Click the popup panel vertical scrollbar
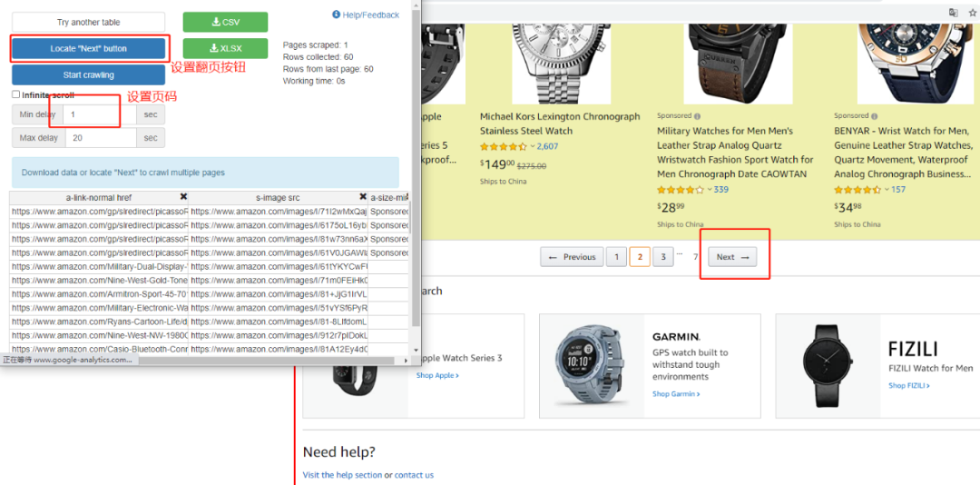 416,166
